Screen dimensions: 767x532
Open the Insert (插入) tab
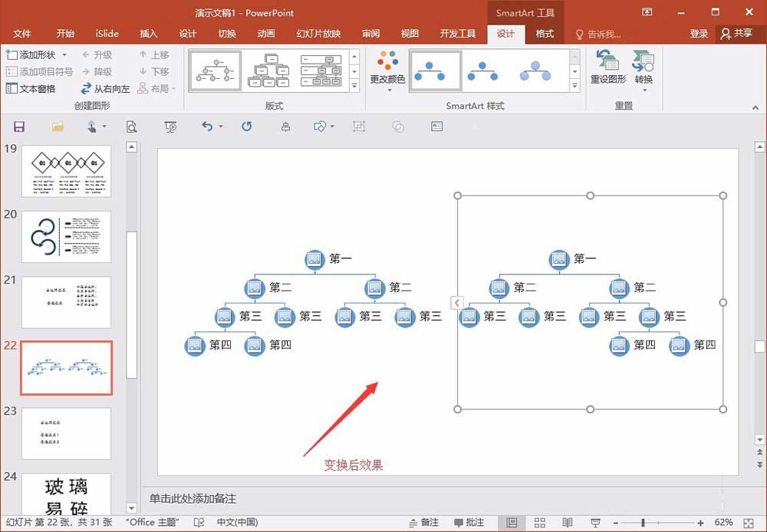(x=148, y=34)
